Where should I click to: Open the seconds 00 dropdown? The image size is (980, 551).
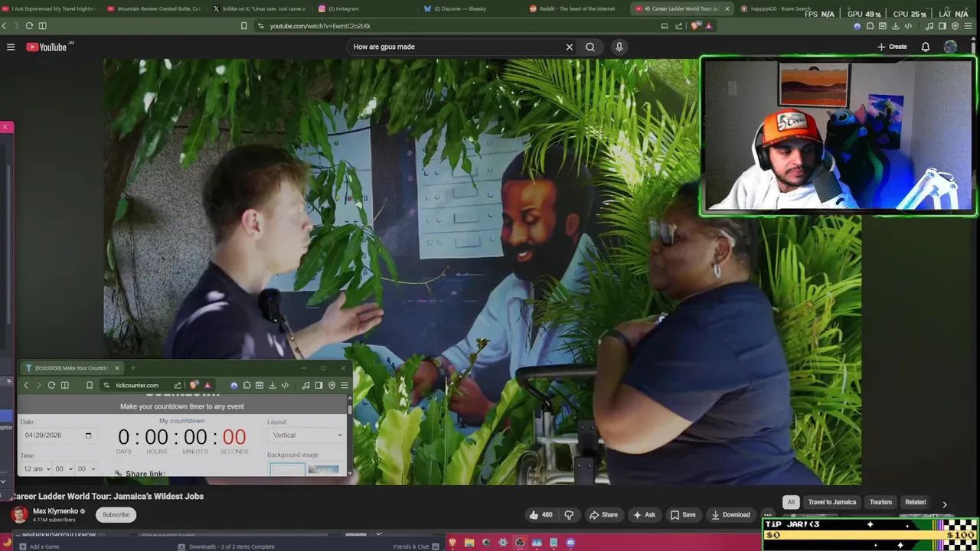pyautogui.click(x=86, y=469)
